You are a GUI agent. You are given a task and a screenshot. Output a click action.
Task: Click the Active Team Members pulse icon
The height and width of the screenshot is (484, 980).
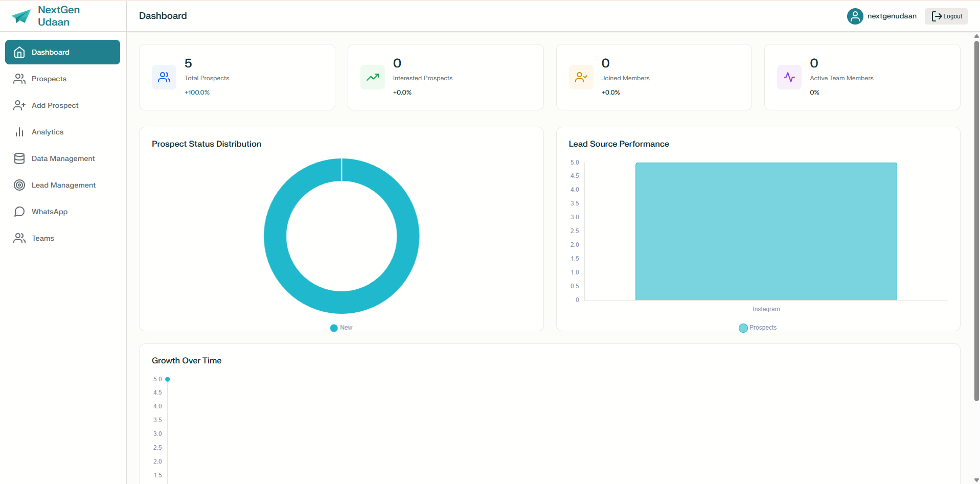pos(789,77)
